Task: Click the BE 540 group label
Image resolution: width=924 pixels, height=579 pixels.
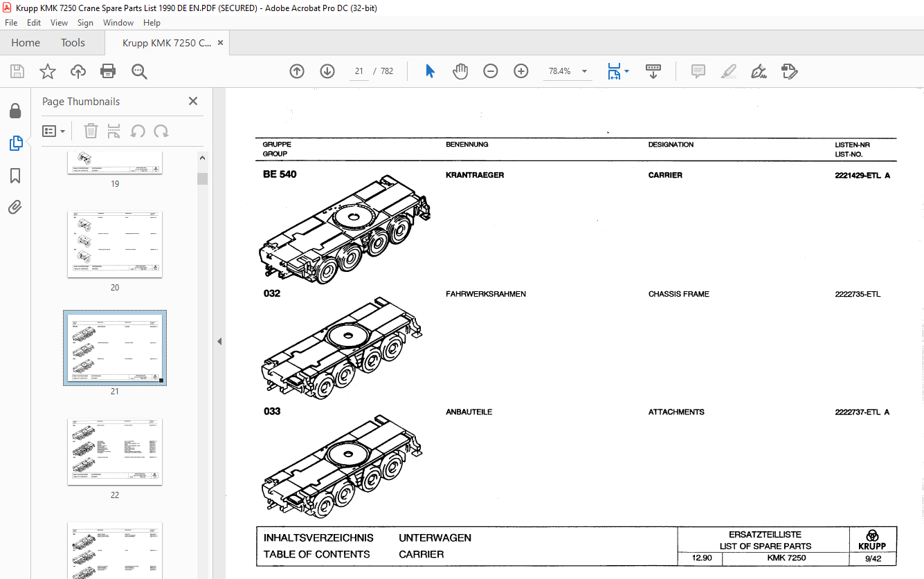Action: click(280, 174)
